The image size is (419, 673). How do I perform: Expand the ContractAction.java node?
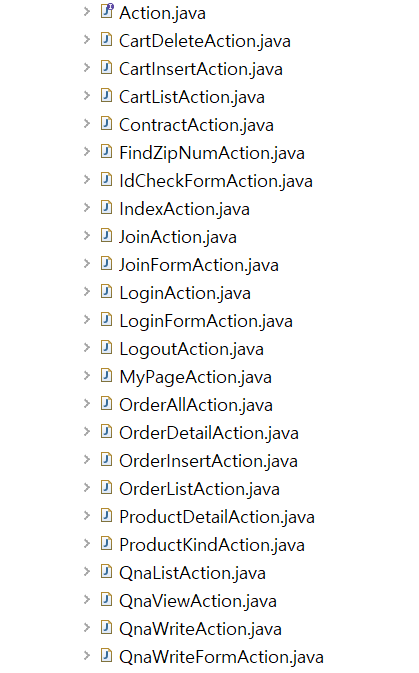pyautogui.click(x=87, y=124)
